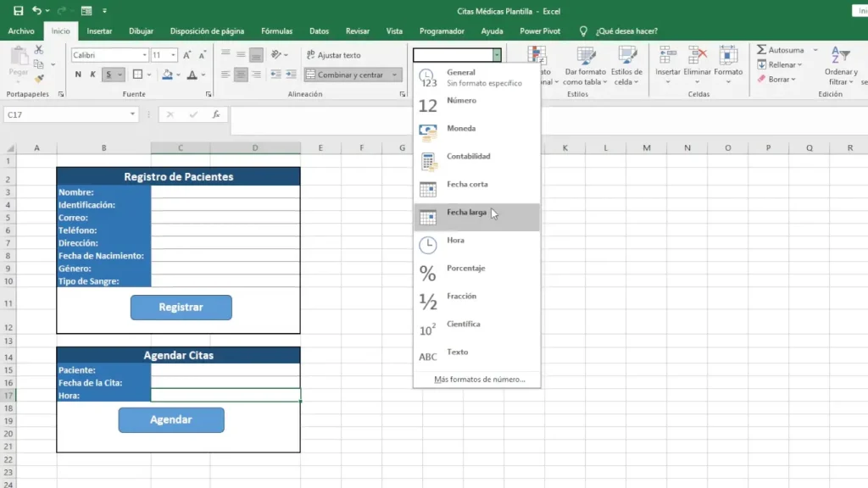The image size is (868, 488).
Task: Click the empty number format box
Action: pyautogui.click(x=453, y=55)
